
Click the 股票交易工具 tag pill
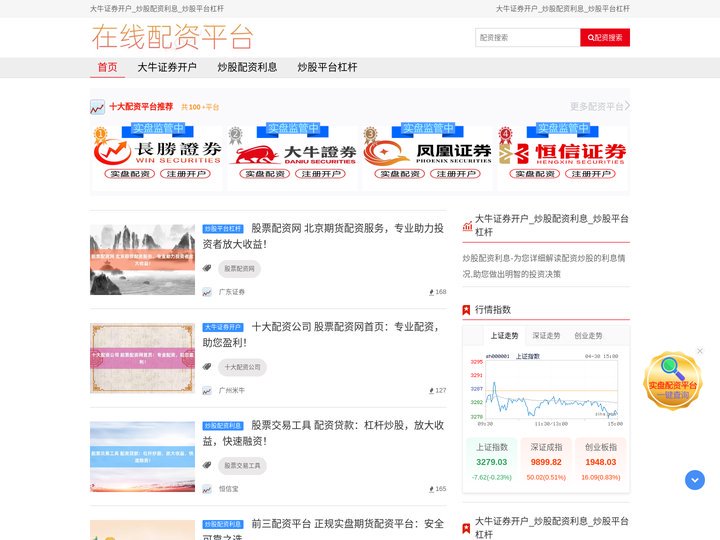click(242, 466)
